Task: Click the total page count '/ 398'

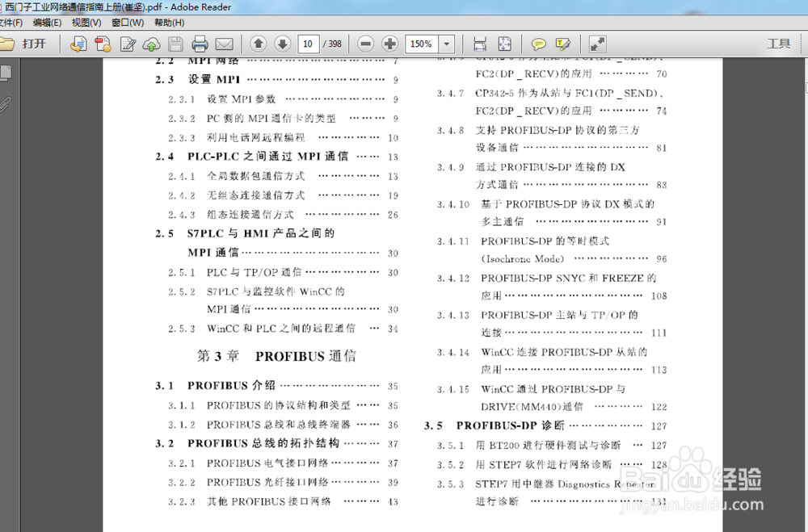Action: pos(332,44)
